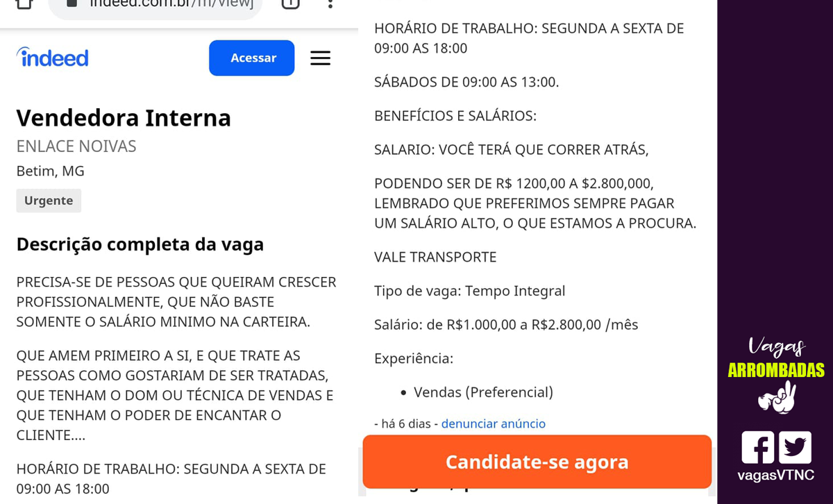Screen dimensions: 833x504
Task: Click the Vendas (Preferencial) experience item
Action: coord(483,392)
